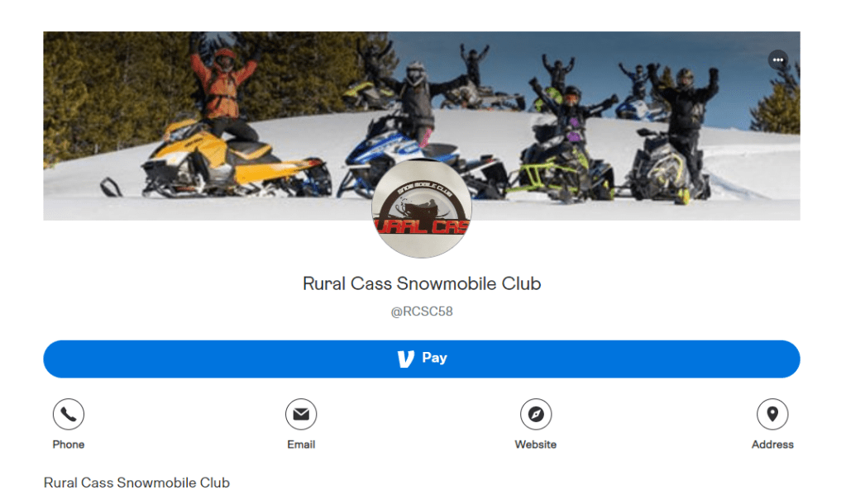Click the Address map pin icon
Screen dimensions: 846x504
772,414
